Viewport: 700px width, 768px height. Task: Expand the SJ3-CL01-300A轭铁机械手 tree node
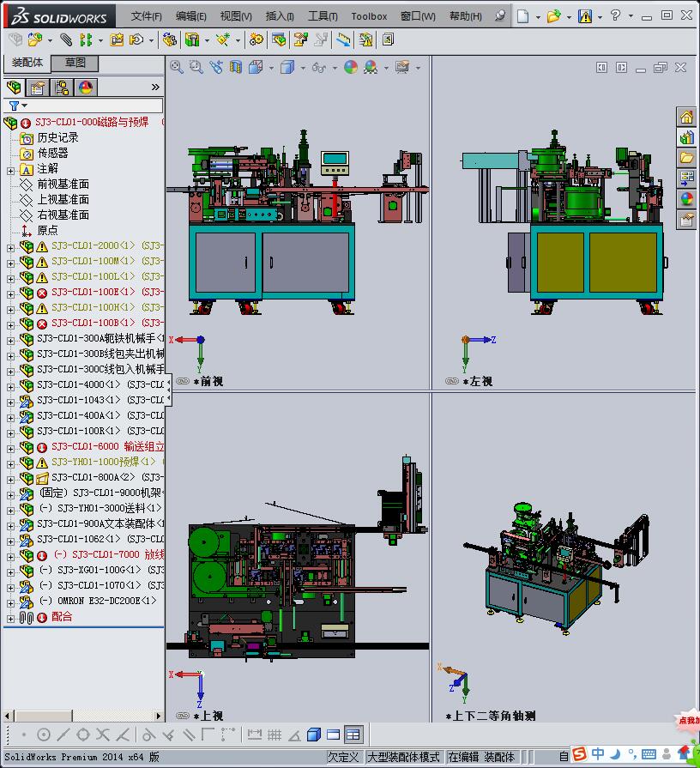pyautogui.click(x=10, y=341)
